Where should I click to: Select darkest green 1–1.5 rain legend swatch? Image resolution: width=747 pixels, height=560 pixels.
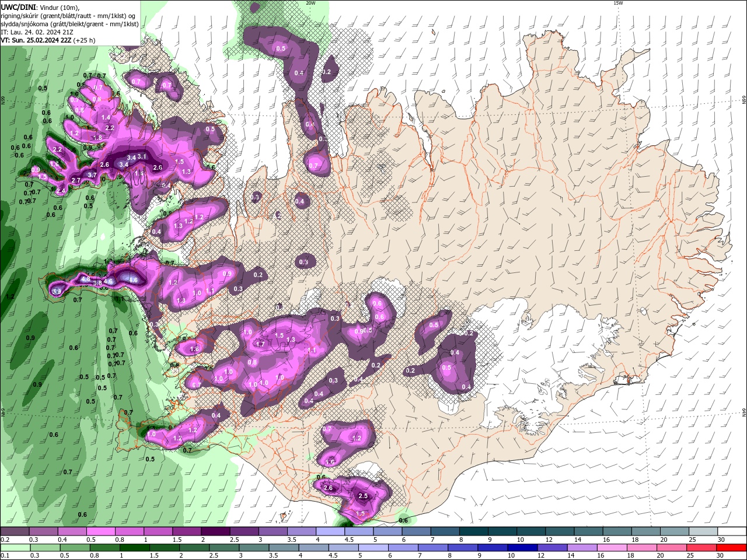tap(134, 548)
